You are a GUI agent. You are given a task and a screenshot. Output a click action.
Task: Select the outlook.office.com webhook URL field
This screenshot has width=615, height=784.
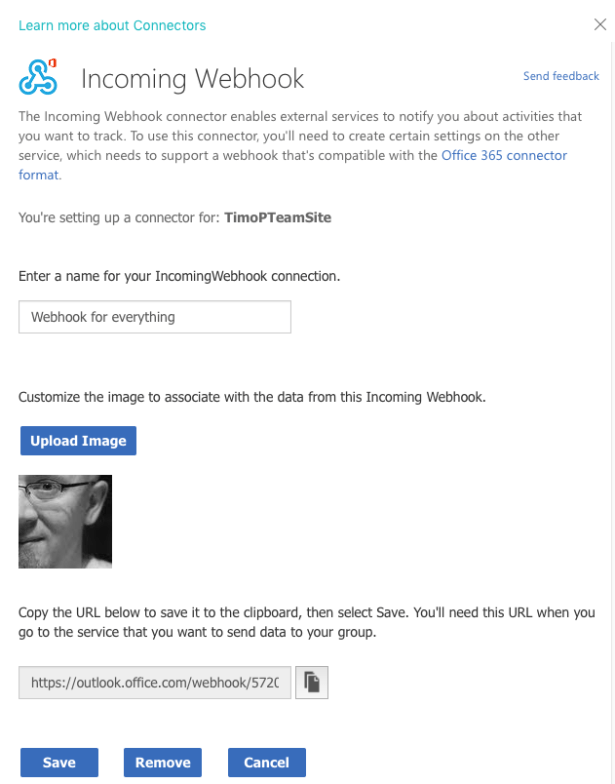click(155, 683)
